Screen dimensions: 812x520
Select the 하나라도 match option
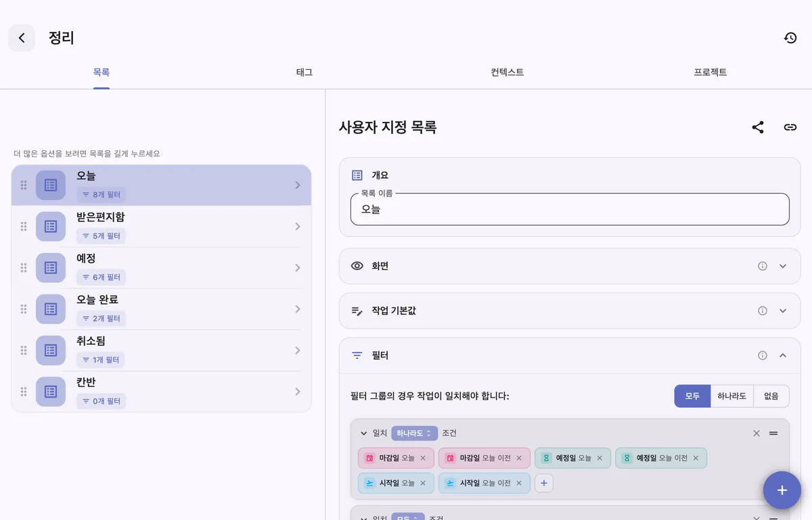[731, 396]
